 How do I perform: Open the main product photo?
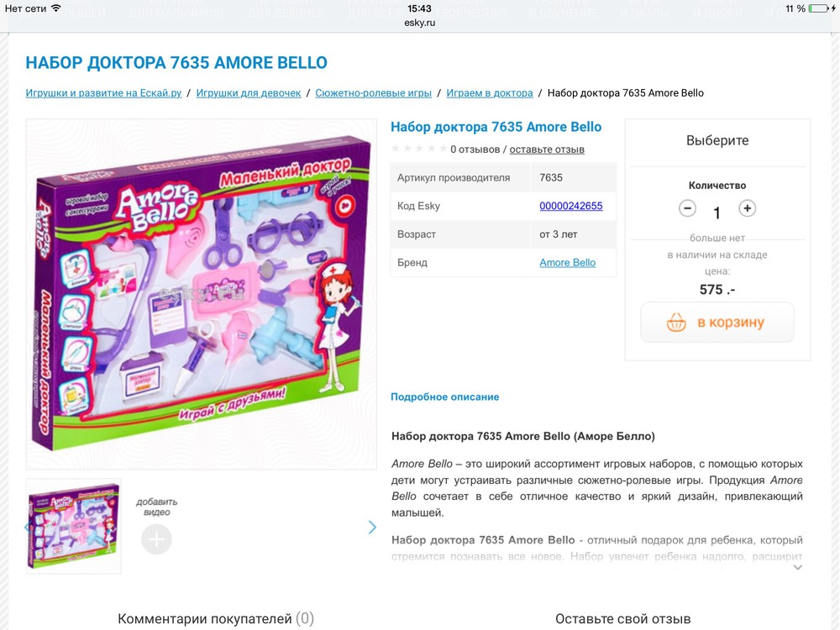202,294
